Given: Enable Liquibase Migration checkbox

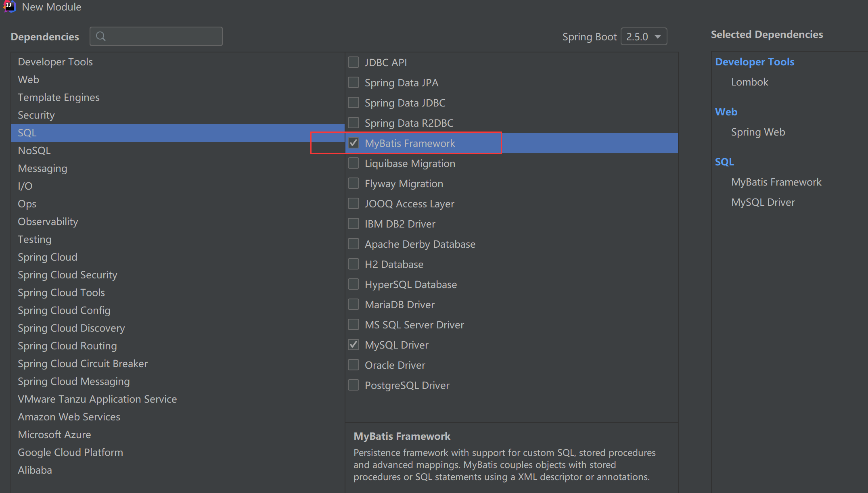Looking at the screenshot, I should 353,163.
